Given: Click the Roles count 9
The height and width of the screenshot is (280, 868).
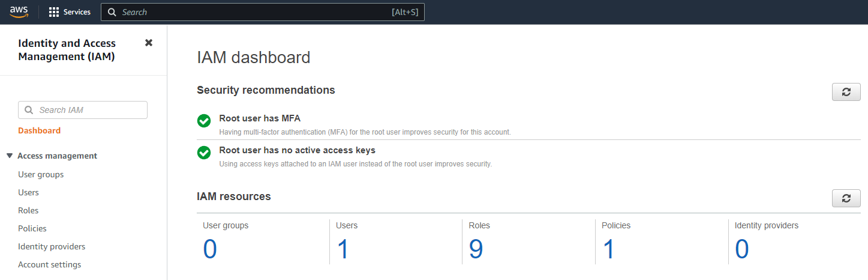Looking at the screenshot, I should 476,249.
